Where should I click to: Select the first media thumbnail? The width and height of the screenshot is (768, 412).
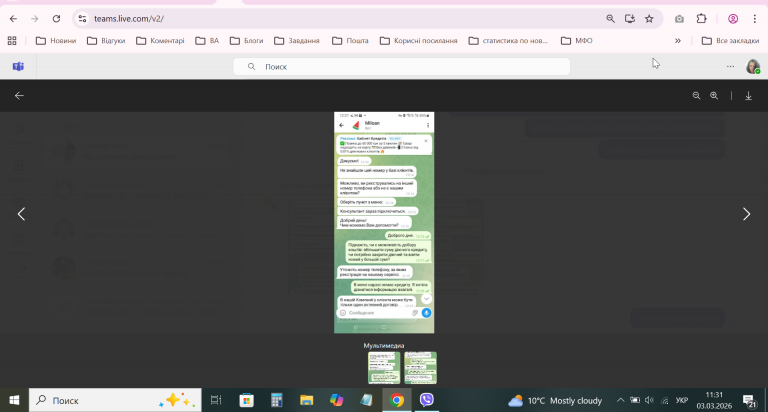[x=384, y=367]
